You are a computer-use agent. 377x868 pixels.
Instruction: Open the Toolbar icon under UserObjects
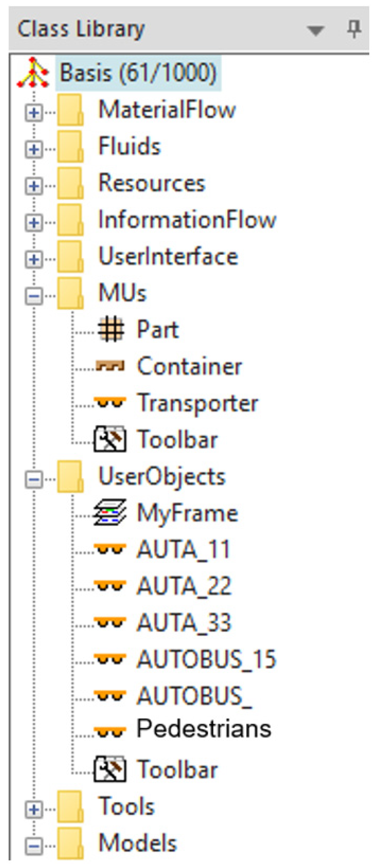(110, 769)
